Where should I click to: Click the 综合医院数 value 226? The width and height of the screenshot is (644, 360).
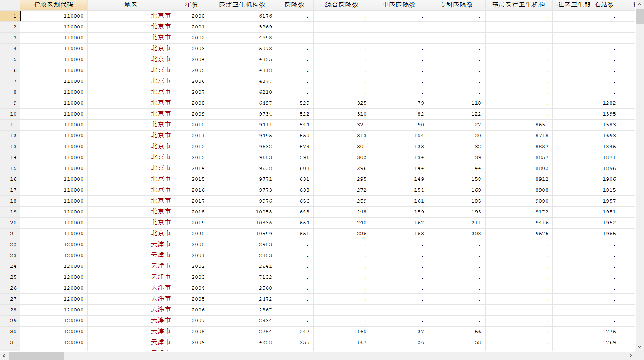pyautogui.click(x=342, y=234)
